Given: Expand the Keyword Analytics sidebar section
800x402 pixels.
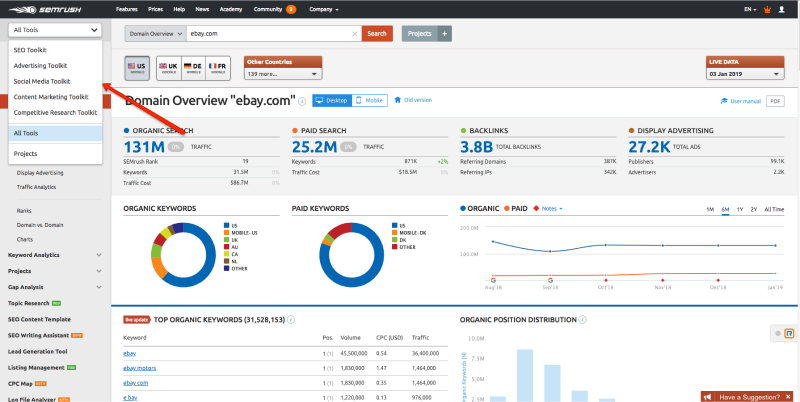Looking at the screenshot, I should click(x=99, y=255).
